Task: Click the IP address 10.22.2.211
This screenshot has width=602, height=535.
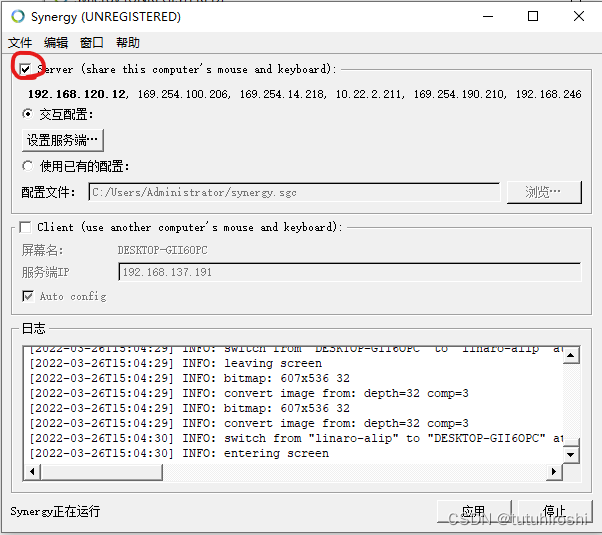Action: tap(369, 94)
